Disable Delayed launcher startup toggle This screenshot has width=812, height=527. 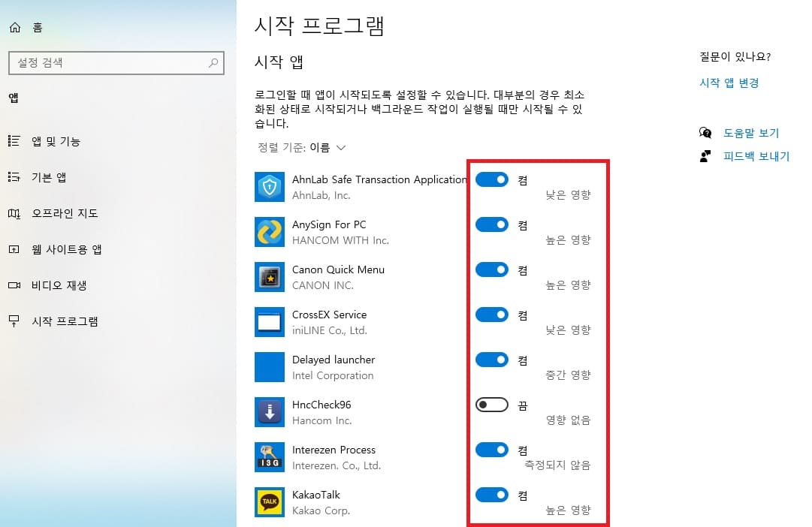[x=492, y=360]
